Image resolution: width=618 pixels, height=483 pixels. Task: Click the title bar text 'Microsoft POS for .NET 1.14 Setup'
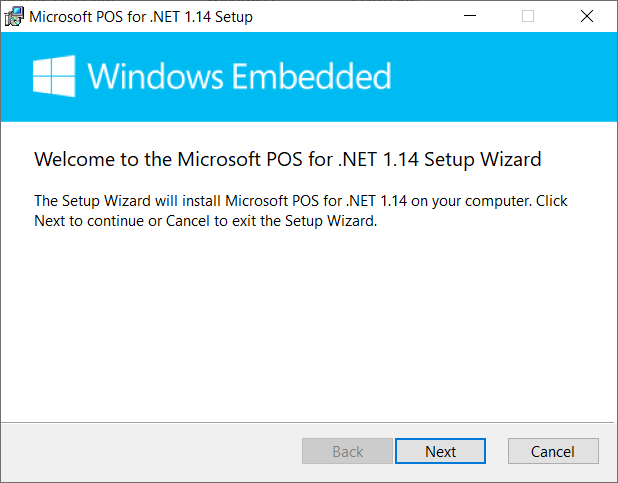click(x=141, y=17)
